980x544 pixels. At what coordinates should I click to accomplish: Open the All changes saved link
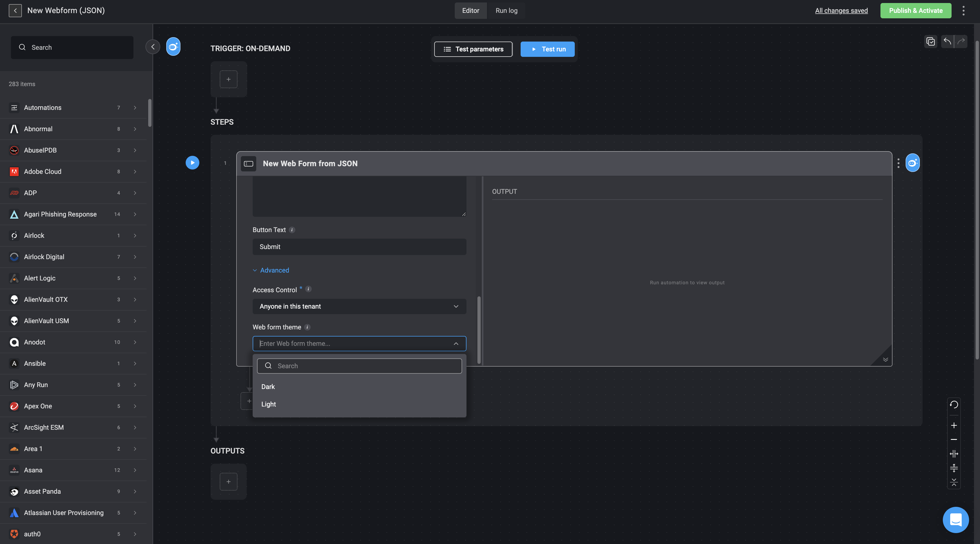click(841, 11)
